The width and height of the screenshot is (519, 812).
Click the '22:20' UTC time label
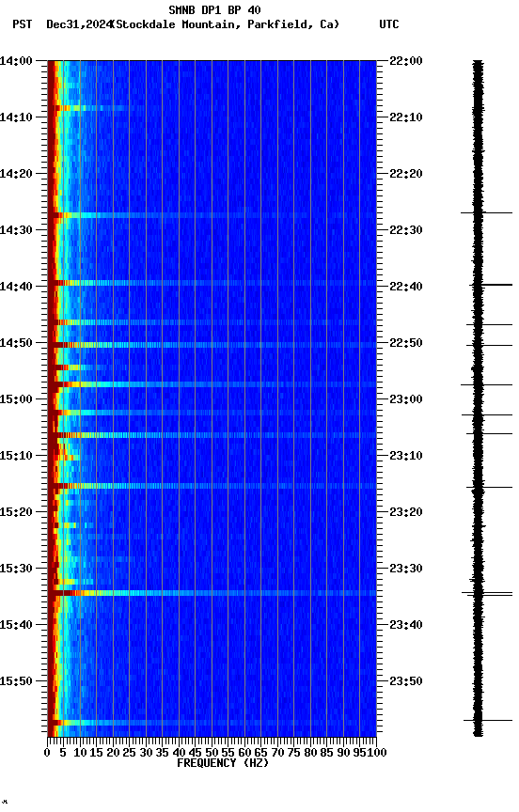406,174
